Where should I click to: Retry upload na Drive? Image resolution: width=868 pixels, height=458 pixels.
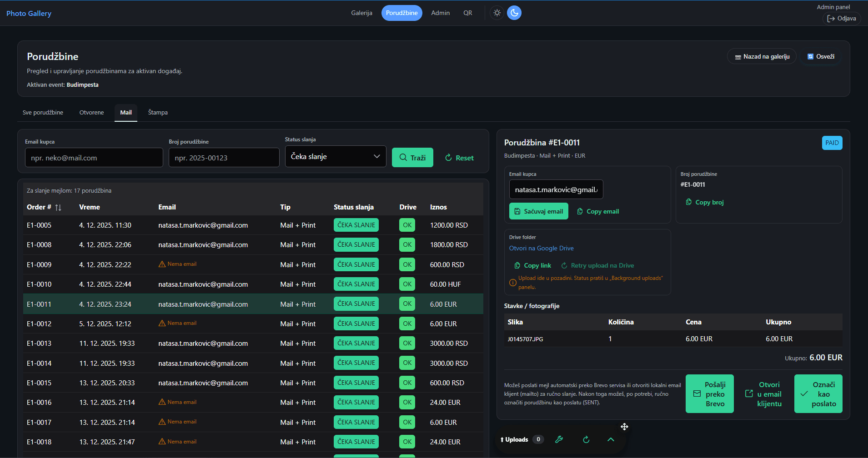click(597, 265)
